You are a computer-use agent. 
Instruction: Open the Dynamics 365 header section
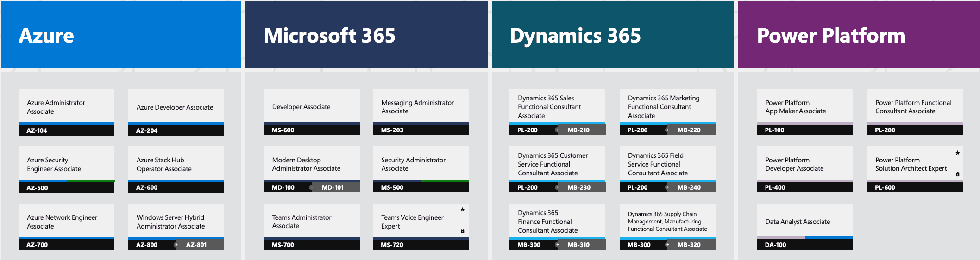(x=612, y=35)
